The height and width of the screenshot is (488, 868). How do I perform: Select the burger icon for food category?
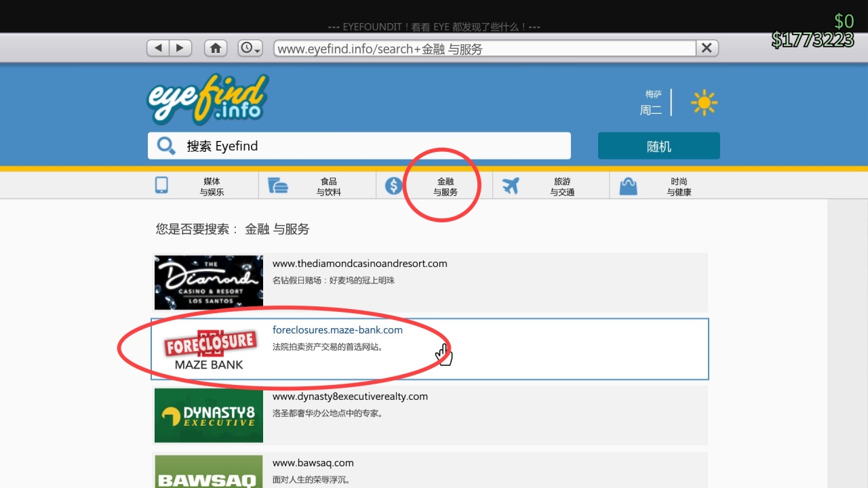coord(278,186)
